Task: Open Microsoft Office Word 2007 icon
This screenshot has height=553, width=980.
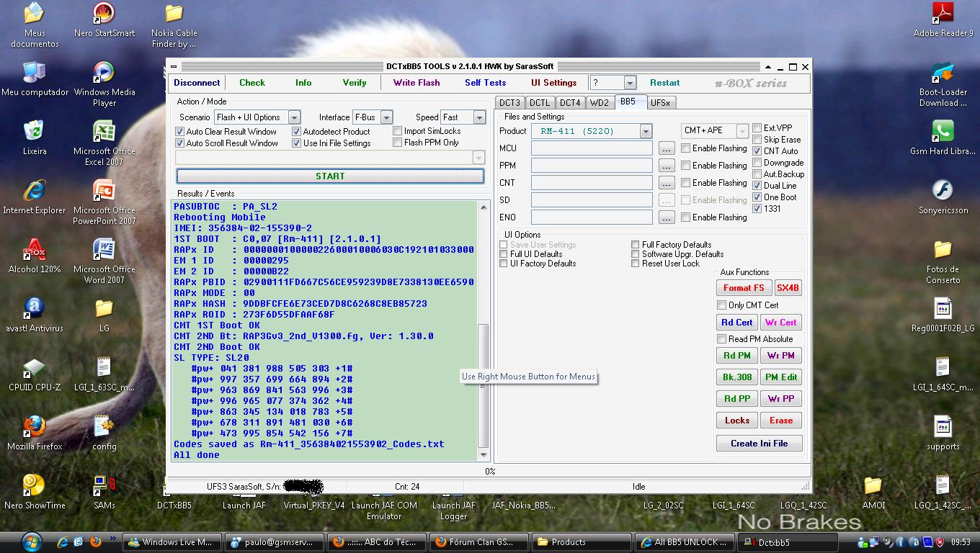Action: pyautogui.click(x=104, y=261)
